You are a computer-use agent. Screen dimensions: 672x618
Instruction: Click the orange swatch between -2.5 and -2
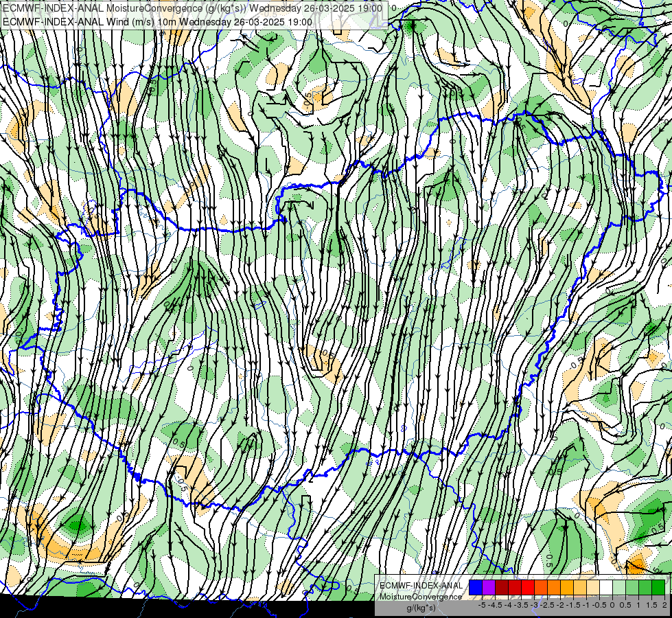(x=554, y=587)
